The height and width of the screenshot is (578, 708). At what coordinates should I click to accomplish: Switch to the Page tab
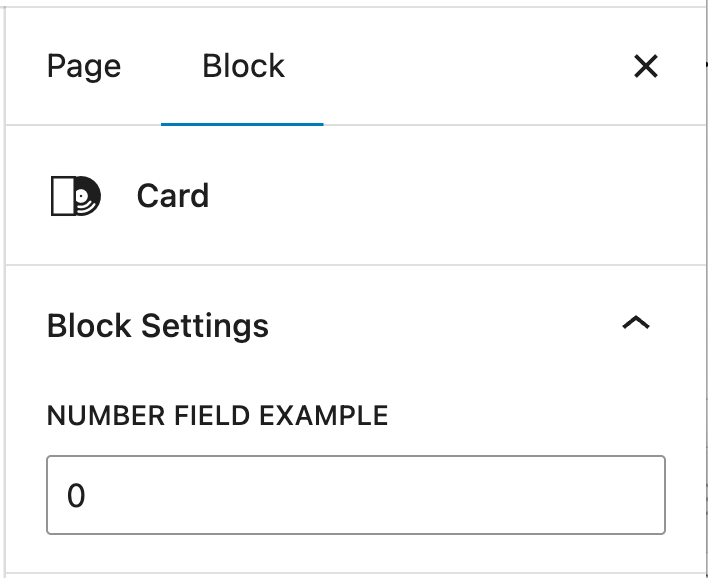(84, 67)
